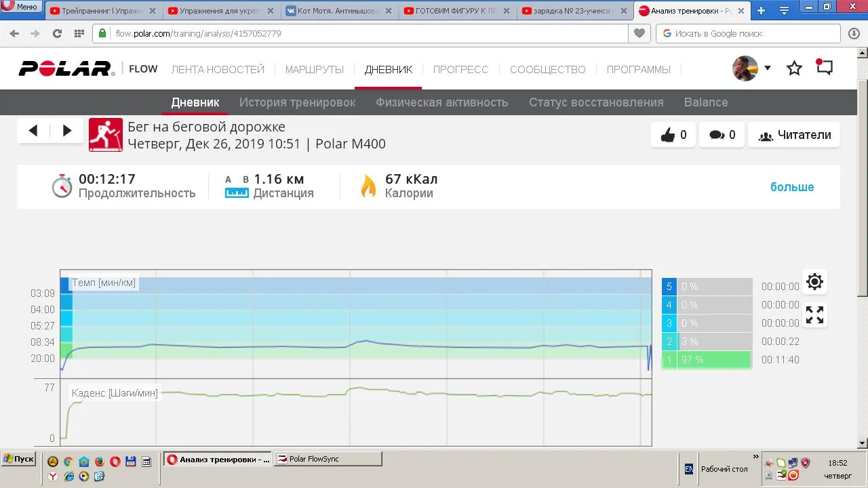Image resolution: width=868 pixels, height=488 pixels.
Task: Open the ПРОГРАММЫ menu
Action: point(639,69)
